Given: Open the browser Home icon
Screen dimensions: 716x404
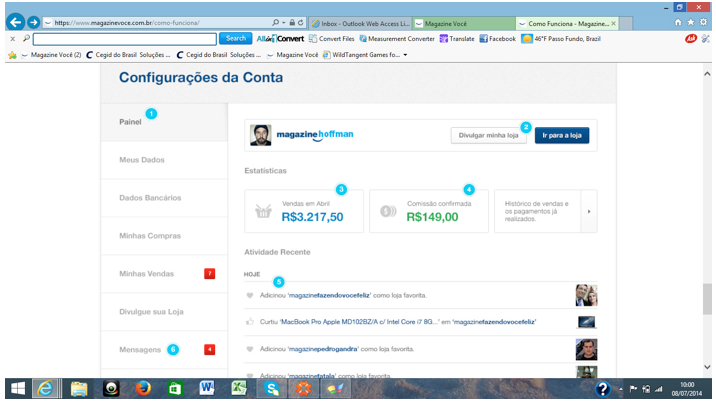Looking at the screenshot, I should pos(678,22).
